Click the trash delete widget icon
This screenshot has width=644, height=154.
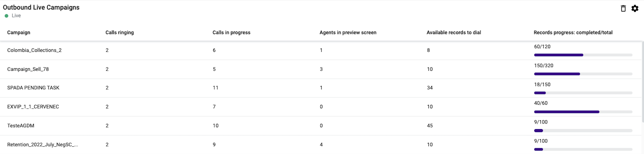coord(623,9)
